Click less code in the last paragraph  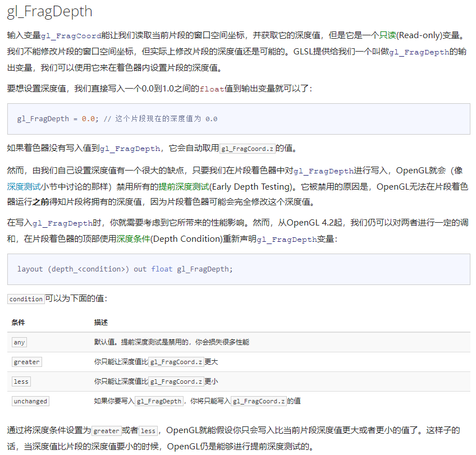[x=148, y=430]
